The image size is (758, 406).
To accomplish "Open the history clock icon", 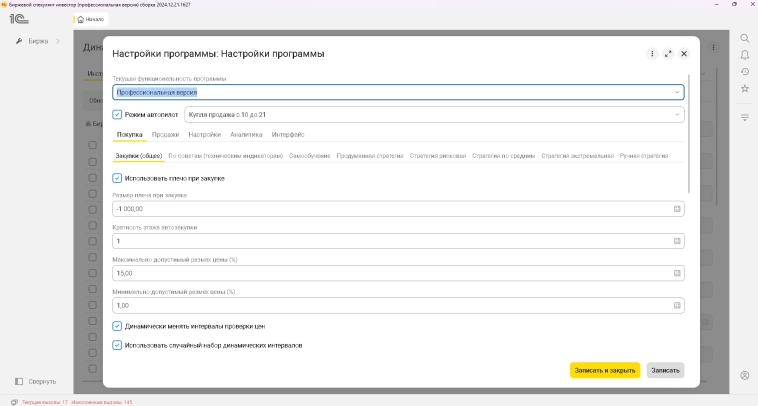I will pos(744,72).
